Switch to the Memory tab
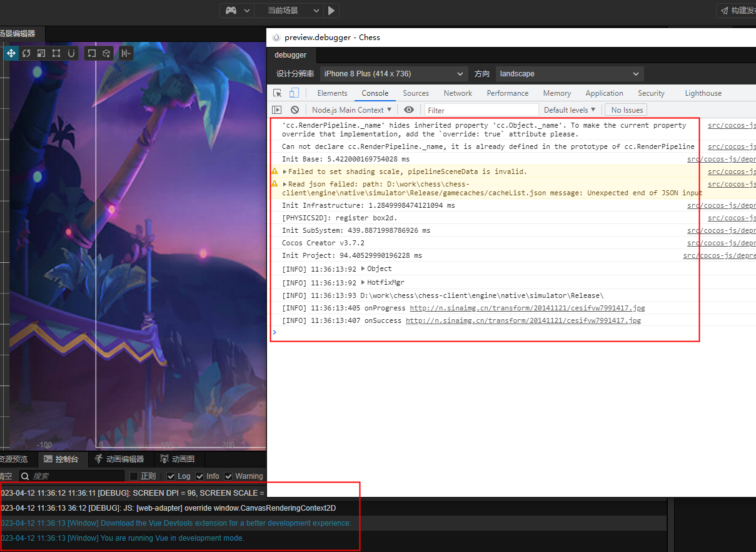This screenshot has height=552, width=756. point(557,93)
